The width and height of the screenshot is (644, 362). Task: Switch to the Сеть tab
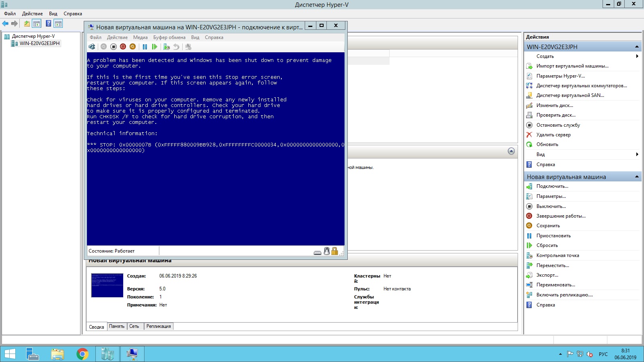(x=134, y=326)
